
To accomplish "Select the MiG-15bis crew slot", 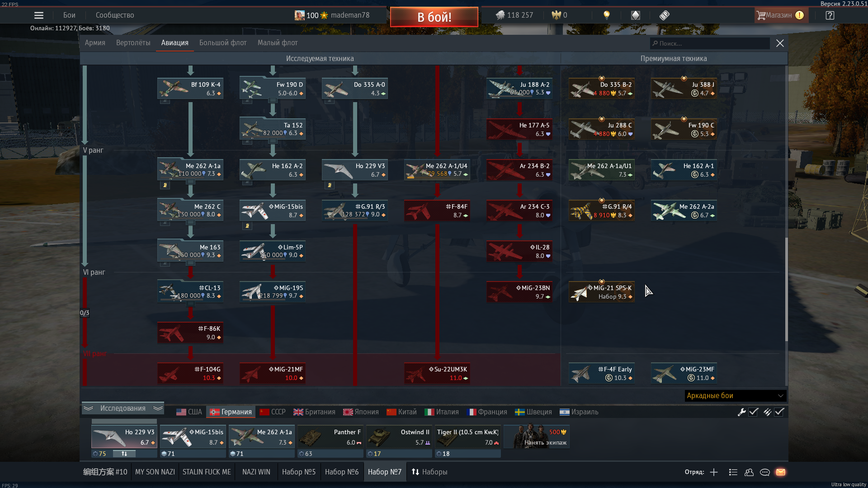I will 193,436.
